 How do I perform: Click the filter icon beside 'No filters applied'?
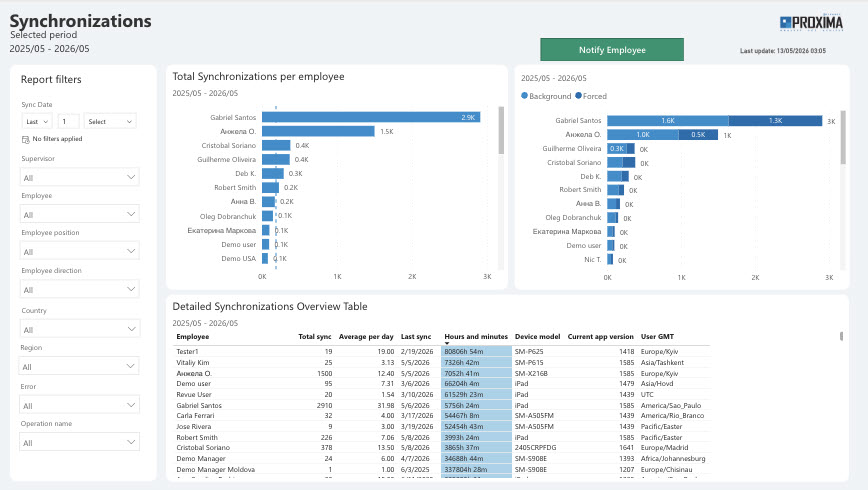(25, 139)
